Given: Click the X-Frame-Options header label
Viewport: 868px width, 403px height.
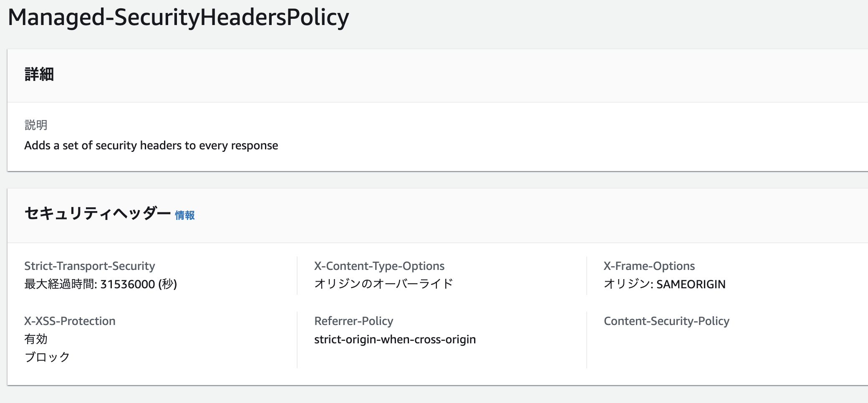Looking at the screenshot, I should (649, 266).
